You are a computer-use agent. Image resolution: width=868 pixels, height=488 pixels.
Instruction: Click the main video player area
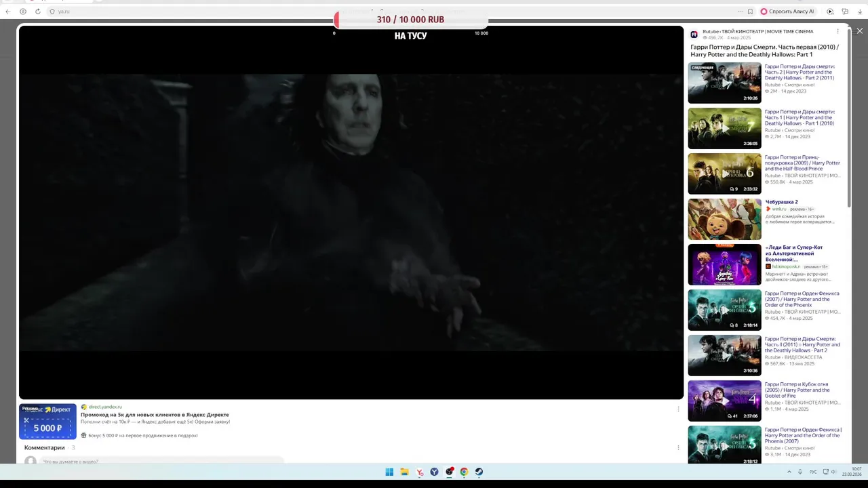click(351, 212)
